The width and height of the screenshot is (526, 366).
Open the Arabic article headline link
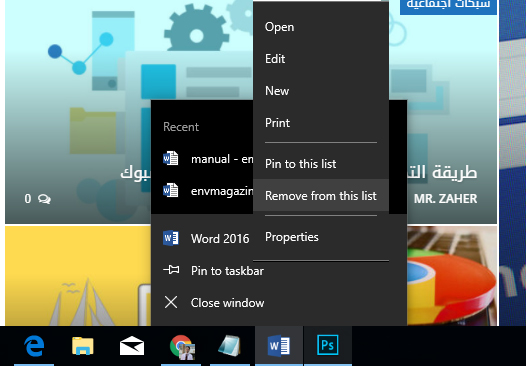(442, 172)
